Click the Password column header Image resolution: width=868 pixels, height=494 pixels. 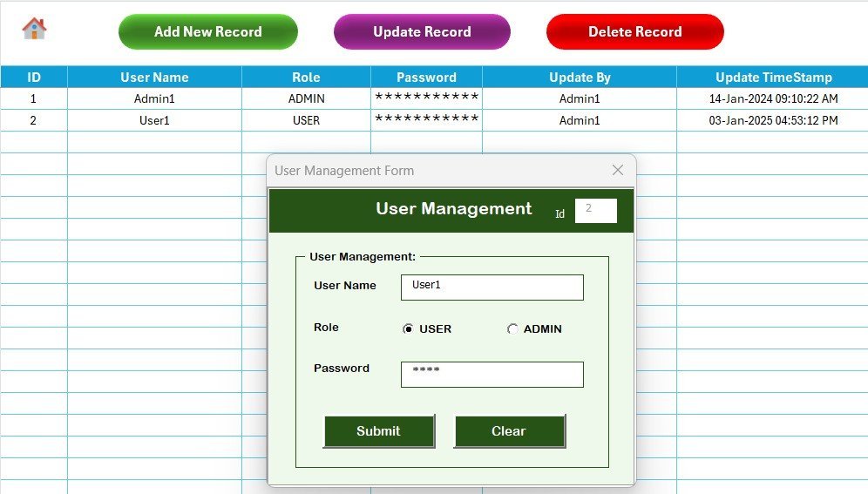[x=426, y=77]
